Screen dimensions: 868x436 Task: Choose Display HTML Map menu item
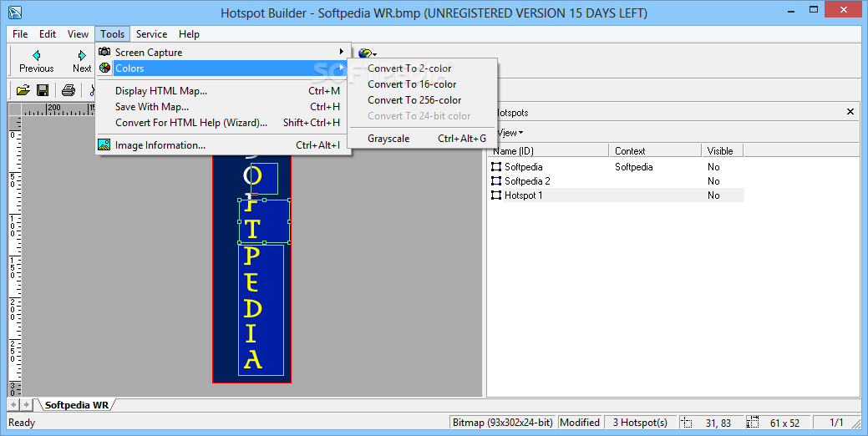[222, 91]
